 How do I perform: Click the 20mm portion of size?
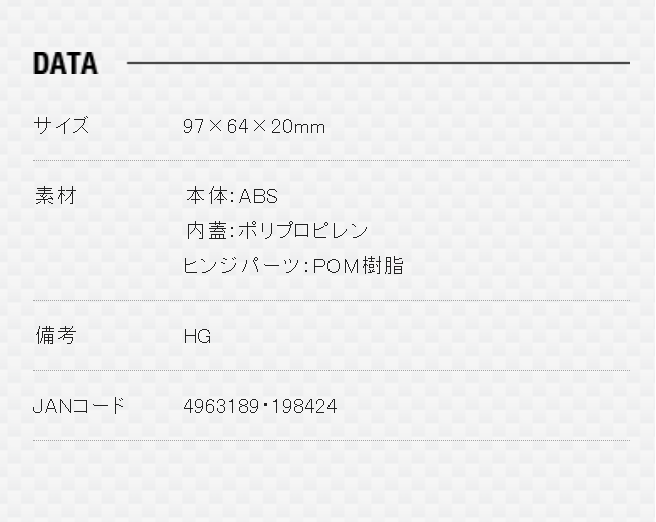coord(297,126)
